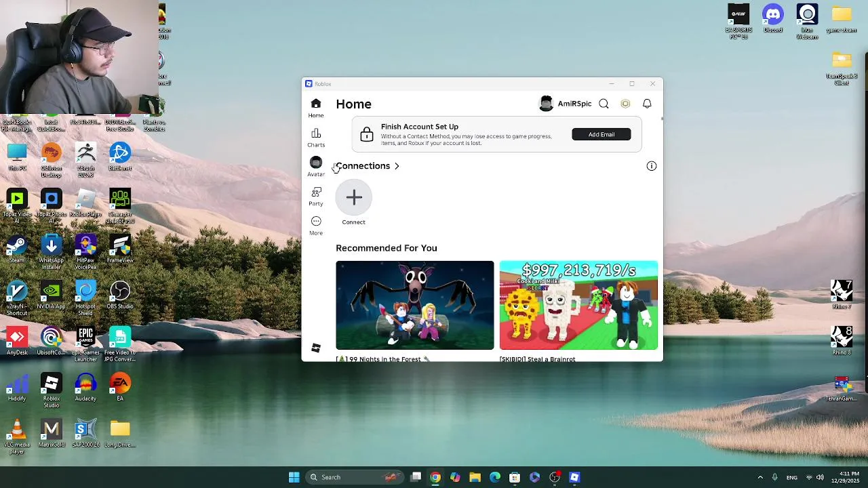The image size is (868, 488).
Task: Select the Epic Games Launcher desktop icon
Action: tap(85, 345)
